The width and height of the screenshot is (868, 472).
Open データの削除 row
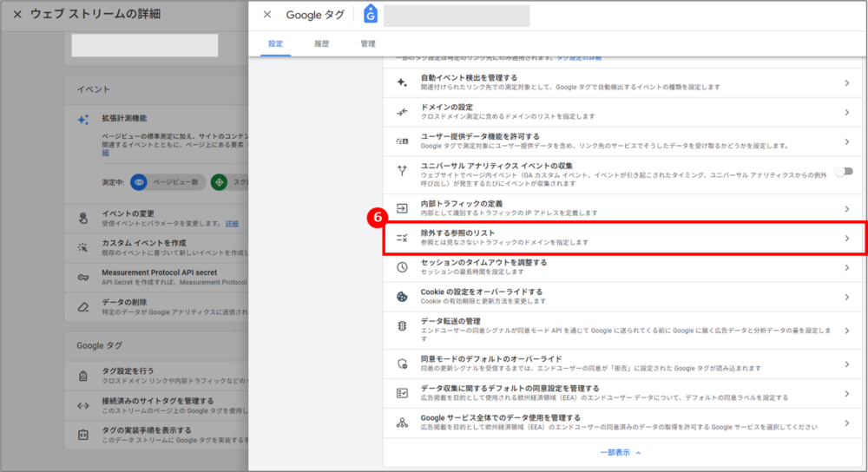tap(156, 306)
